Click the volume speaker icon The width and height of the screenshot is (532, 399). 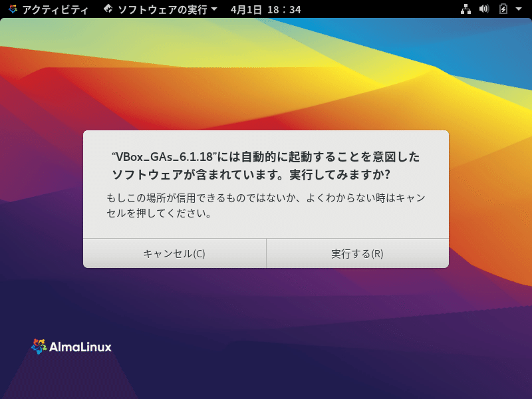(484, 9)
